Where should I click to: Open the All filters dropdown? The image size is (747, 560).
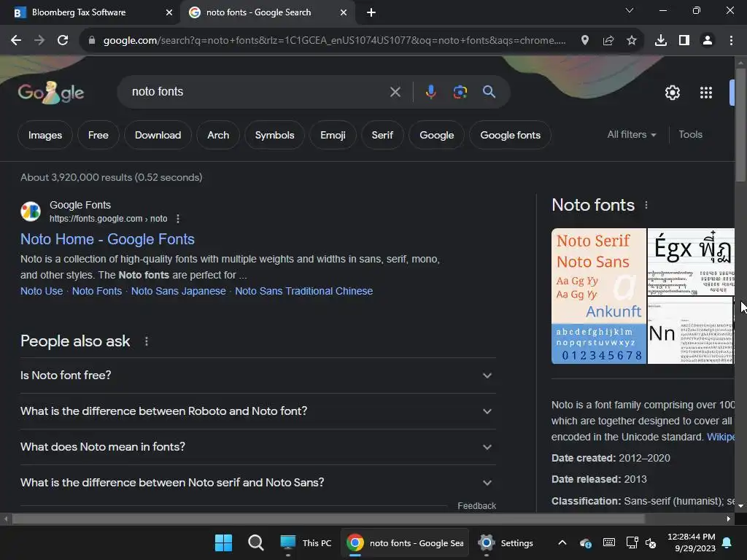pyautogui.click(x=631, y=135)
